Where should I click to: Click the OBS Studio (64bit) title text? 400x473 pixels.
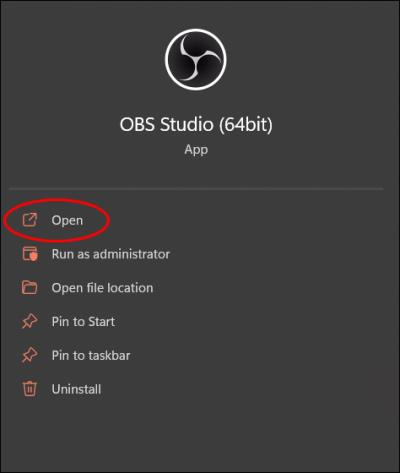(x=196, y=125)
